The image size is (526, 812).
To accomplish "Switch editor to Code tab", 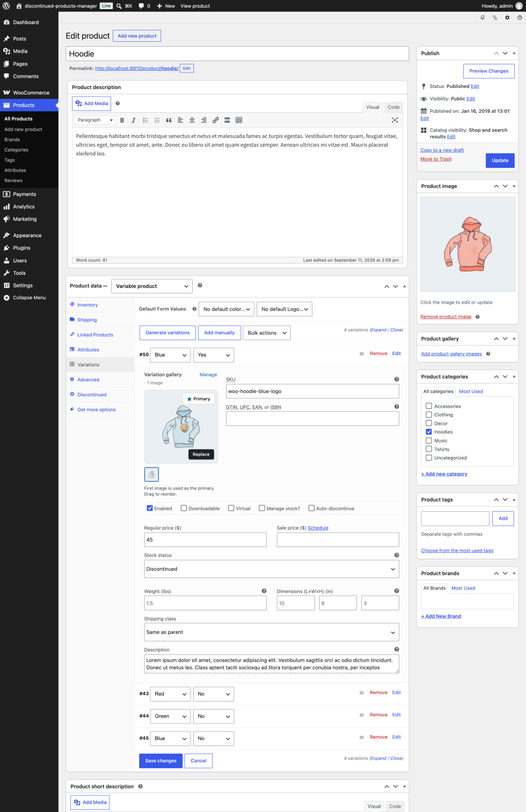I will pos(394,107).
